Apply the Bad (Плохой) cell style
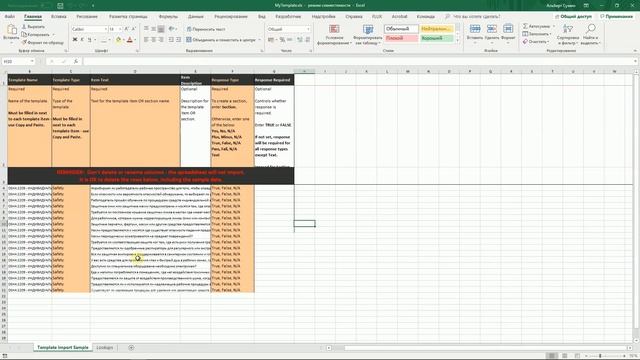The width and height of the screenshot is (640, 360). coord(401,38)
